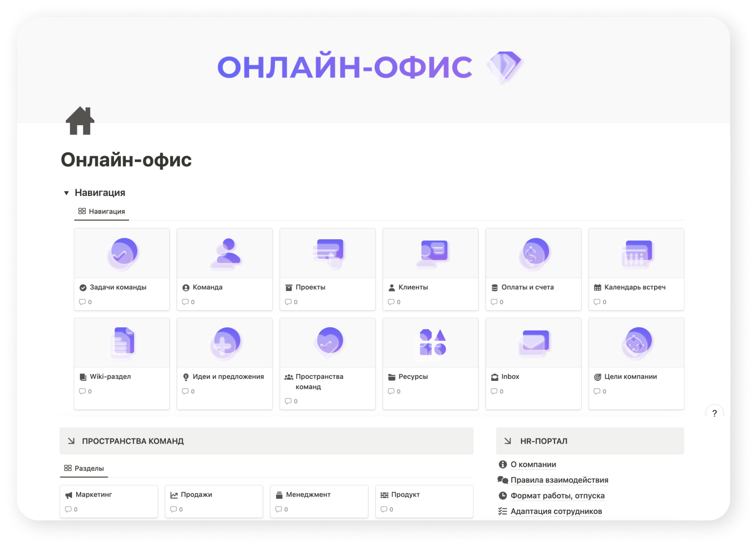Open Проекты via its purple icon

327,253
